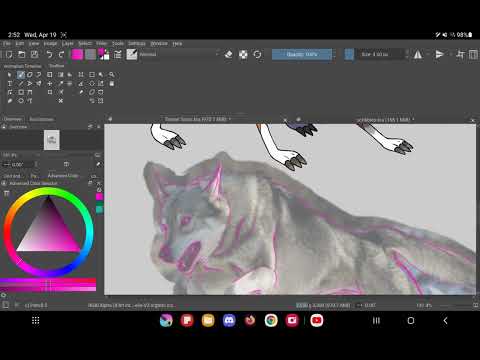Step the Opacity slider spinner arrows
The width and height of the screenshot is (480, 360).
pos(334,54)
